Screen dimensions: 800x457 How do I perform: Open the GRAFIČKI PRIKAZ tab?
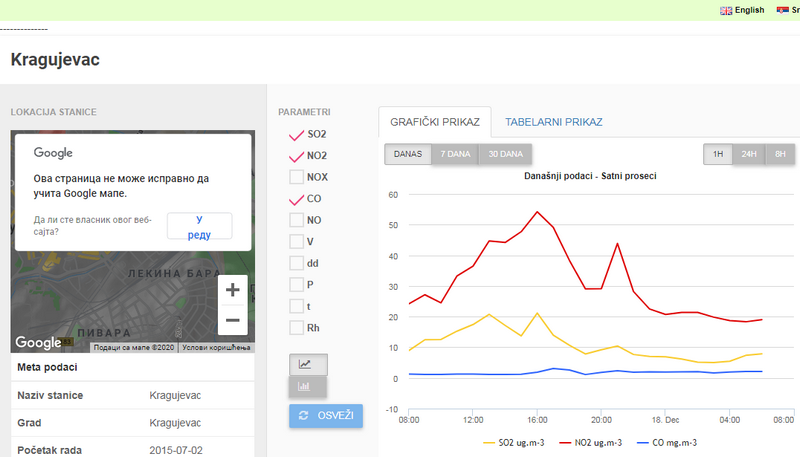pos(435,122)
